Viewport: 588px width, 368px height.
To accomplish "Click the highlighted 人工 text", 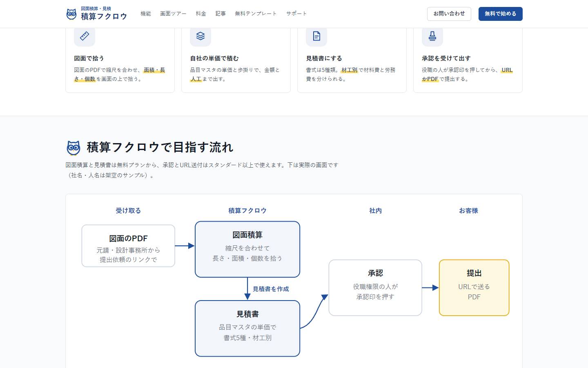I will point(196,79).
